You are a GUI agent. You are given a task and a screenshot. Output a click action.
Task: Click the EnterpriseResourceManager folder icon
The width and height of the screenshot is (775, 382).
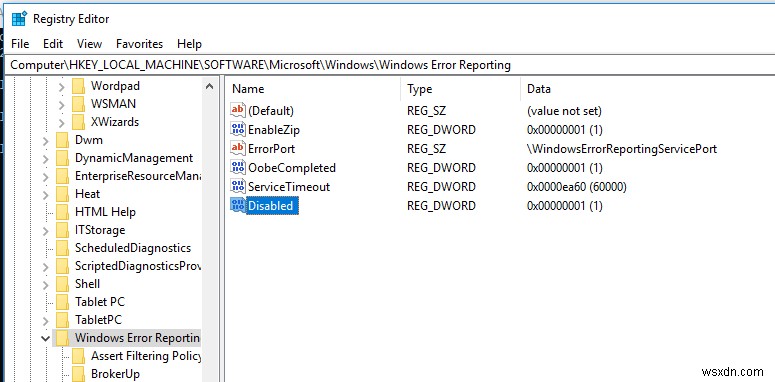pos(63,176)
